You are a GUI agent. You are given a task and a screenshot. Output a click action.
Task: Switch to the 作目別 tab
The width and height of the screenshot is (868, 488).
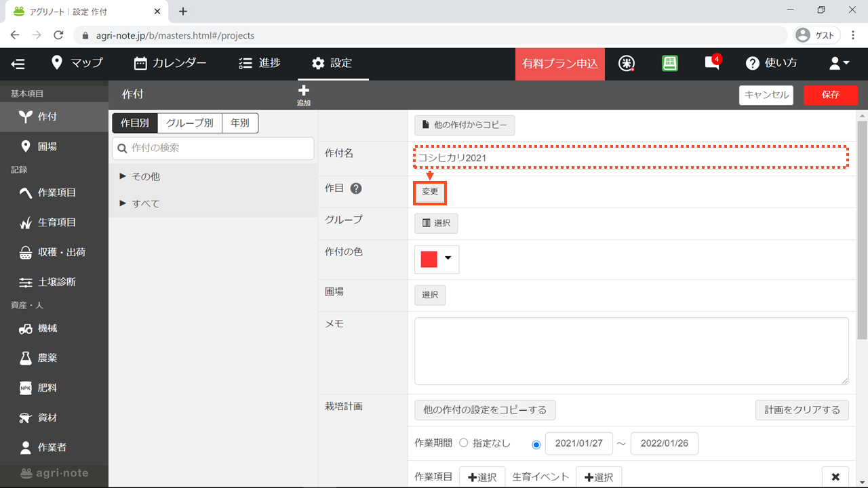(x=135, y=123)
